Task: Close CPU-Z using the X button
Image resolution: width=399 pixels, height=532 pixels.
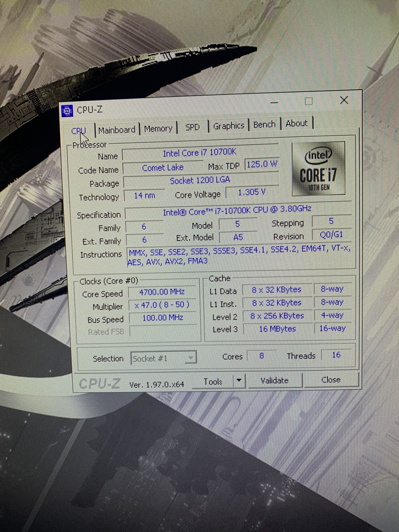Action: [344, 100]
